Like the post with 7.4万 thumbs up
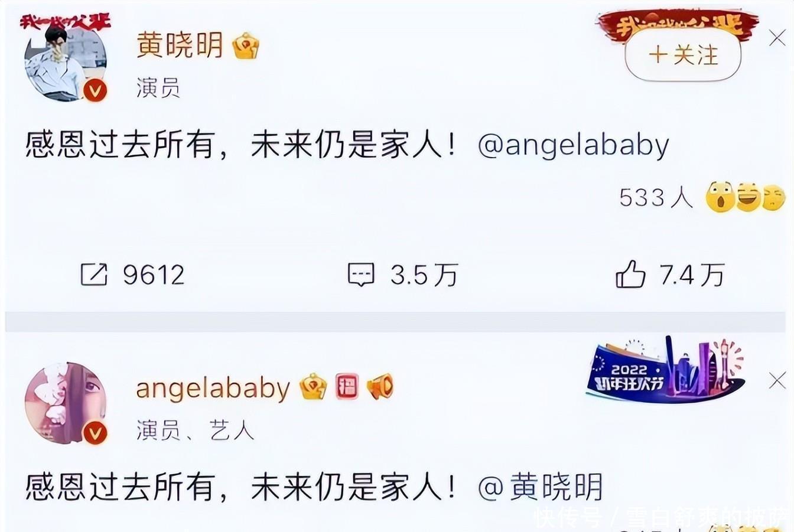794x532 pixels. coord(630,275)
